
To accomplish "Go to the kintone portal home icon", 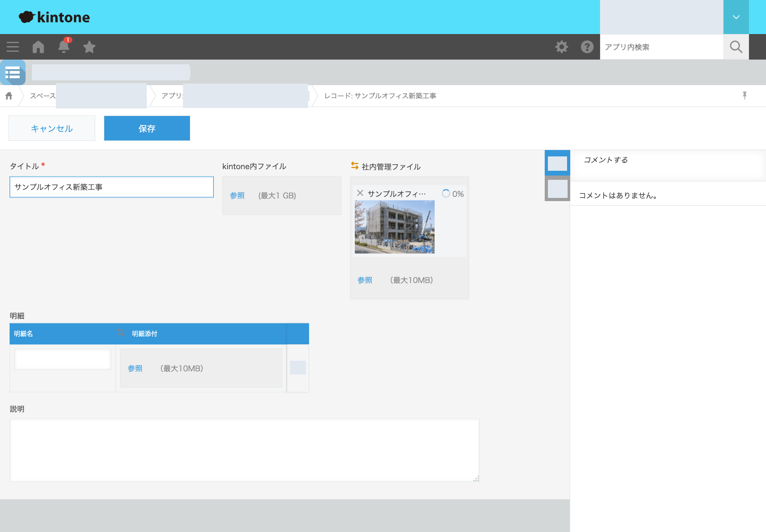I will (x=38, y=47).
